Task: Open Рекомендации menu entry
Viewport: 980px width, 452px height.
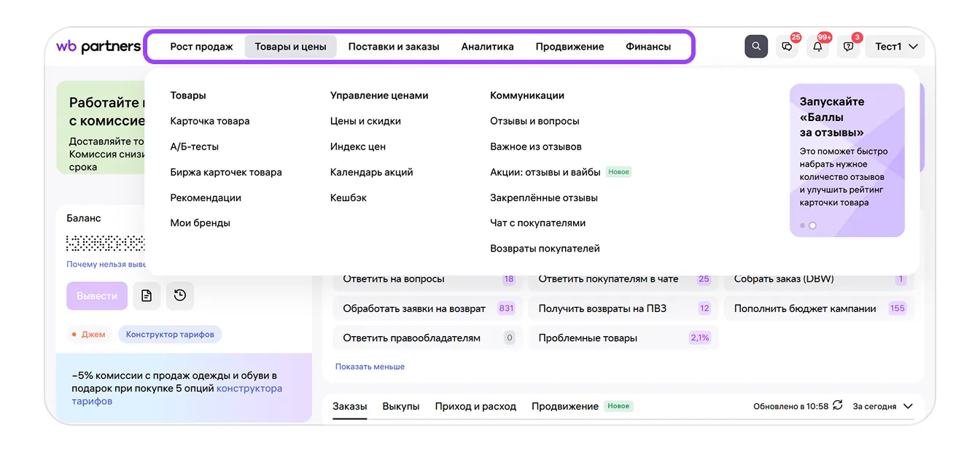Action: click(206, 198)
